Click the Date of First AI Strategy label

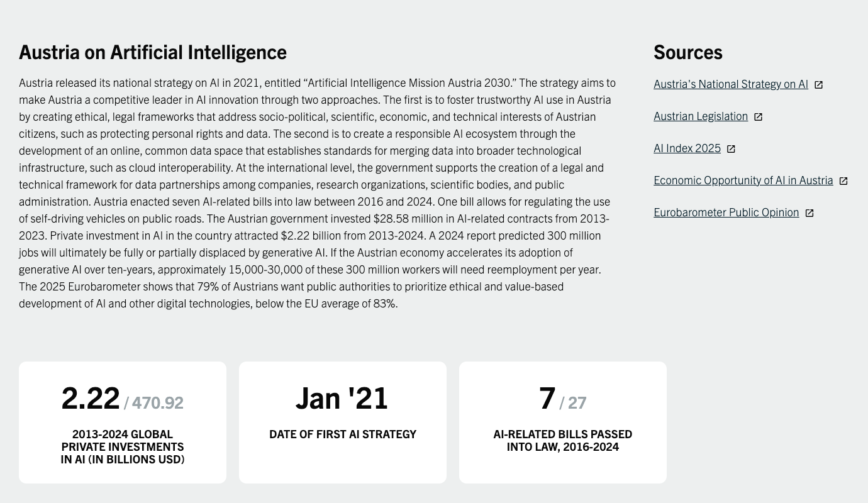pyautogui.click(x=343, y=434)
